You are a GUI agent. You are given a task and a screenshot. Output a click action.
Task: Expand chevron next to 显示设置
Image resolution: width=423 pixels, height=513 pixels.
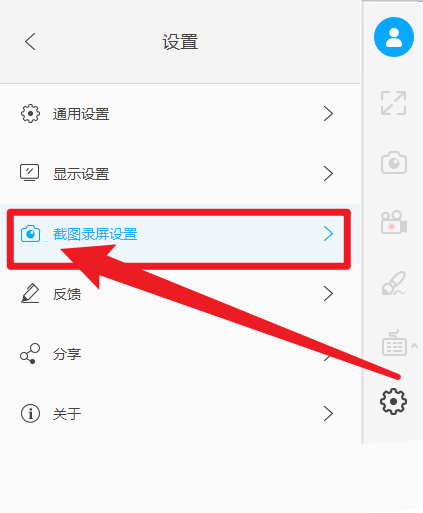(x=328, y=174)
